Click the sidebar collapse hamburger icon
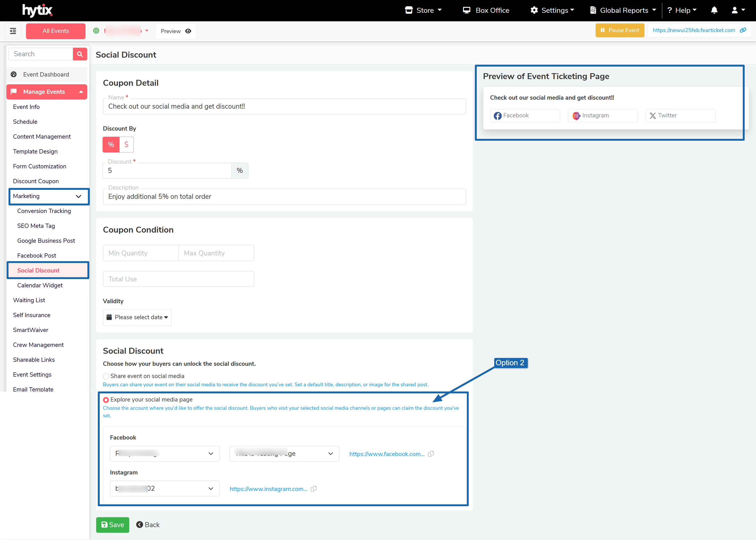 [x=13, y=31]
